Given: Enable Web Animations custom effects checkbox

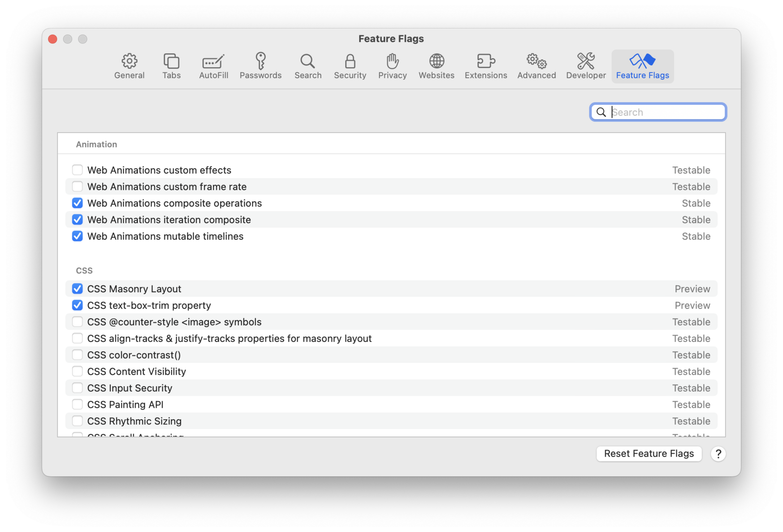Looking at the screenshot, I should click(78, 170).
